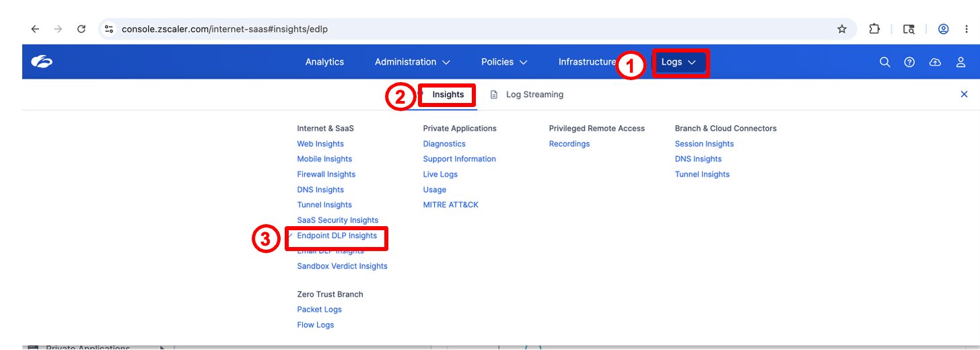Open Recordings under Privileged Remote Access
The width and height of the screenshot is (980, 350).
click(569, 143)
